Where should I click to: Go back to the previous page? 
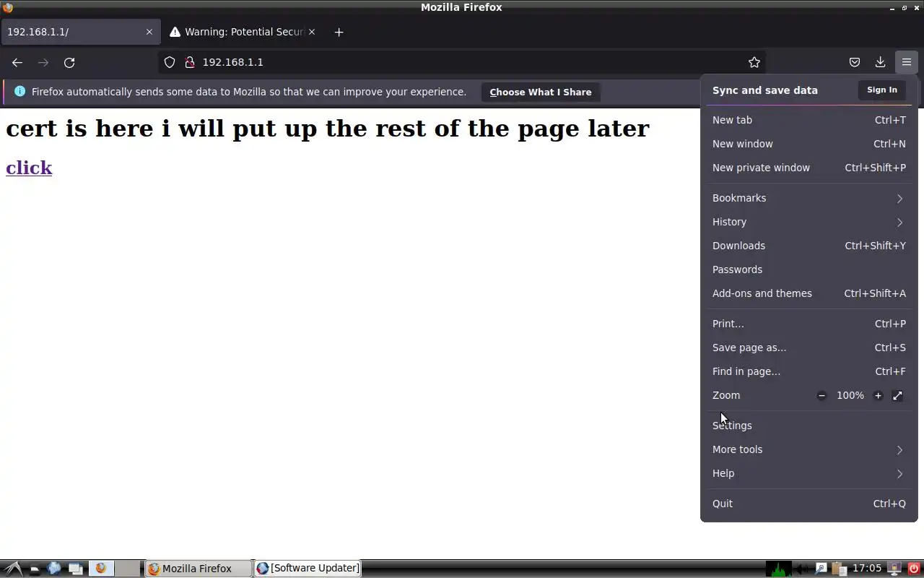(x=17, y=63)
